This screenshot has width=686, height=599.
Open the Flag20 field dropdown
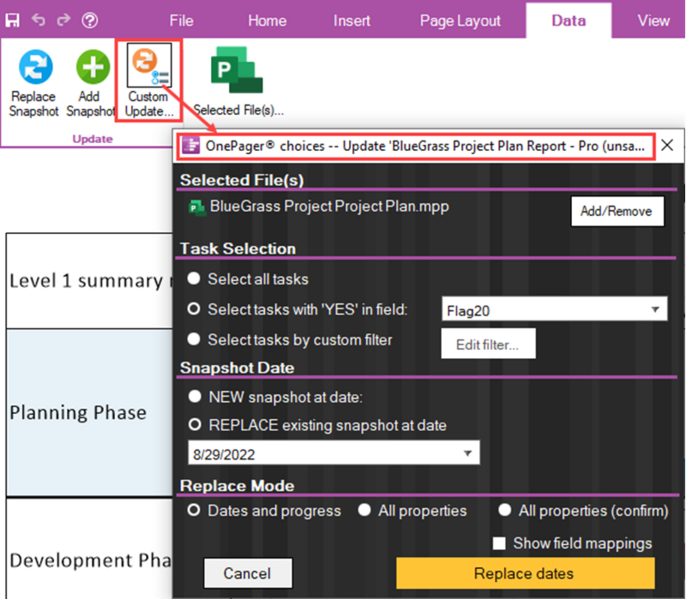pyautogui.click(x=554, y=309)
